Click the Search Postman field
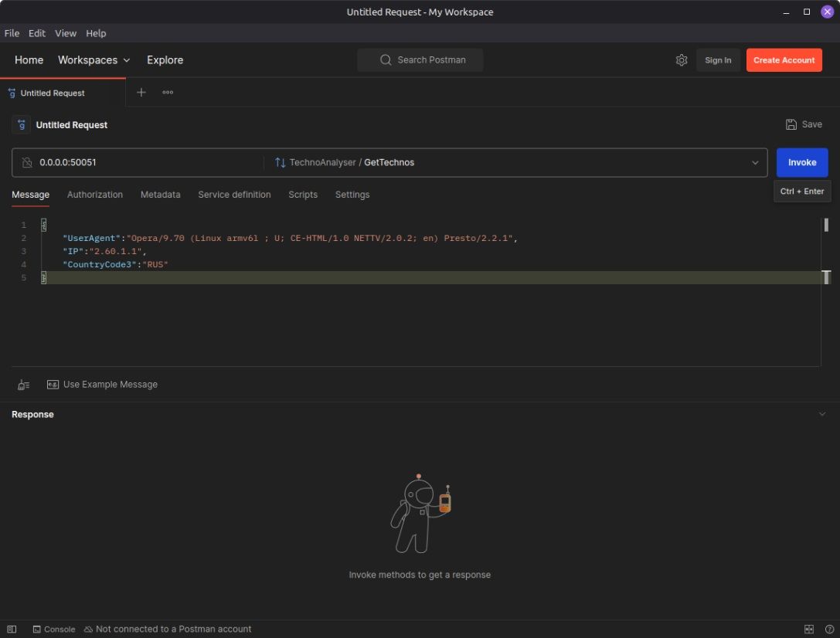Screen dimensions: 840x638 420,60
